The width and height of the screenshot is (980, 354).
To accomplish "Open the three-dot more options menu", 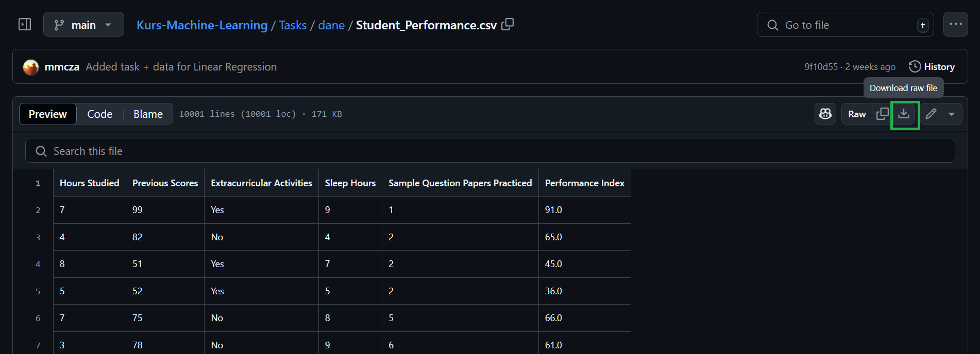I will (x=956, y=24).
